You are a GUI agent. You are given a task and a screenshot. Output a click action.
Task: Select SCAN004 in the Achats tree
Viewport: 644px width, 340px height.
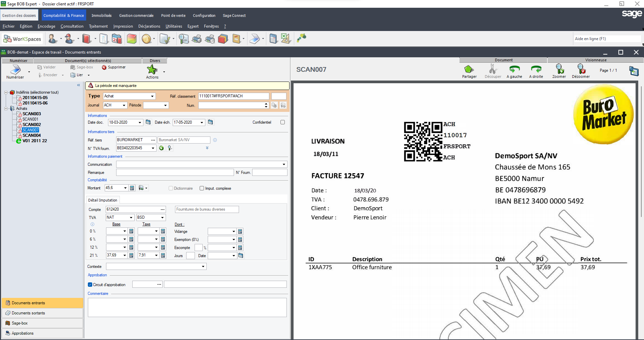click(x=32, y=135)
